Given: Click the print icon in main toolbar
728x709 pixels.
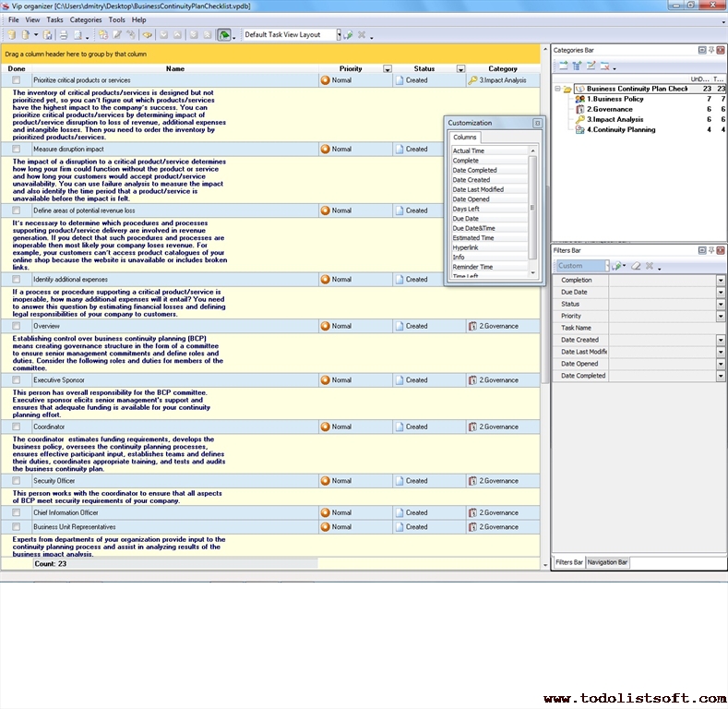Looking at the screenshot, I should pos(64,35).
